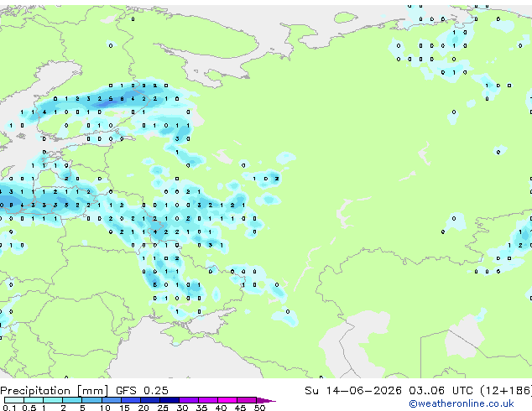
Task: Click the '03..06 UTC' time text
Action: [441, 390]
